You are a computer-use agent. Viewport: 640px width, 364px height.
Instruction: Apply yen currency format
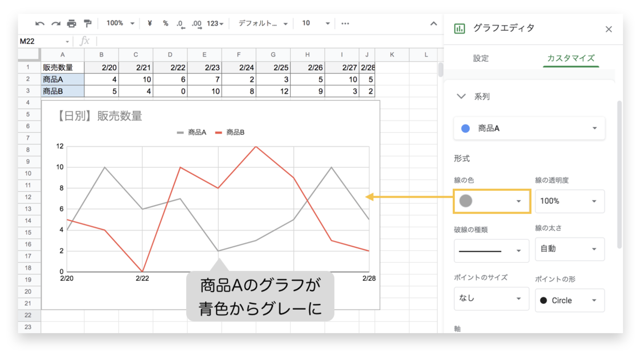(150, 23)
